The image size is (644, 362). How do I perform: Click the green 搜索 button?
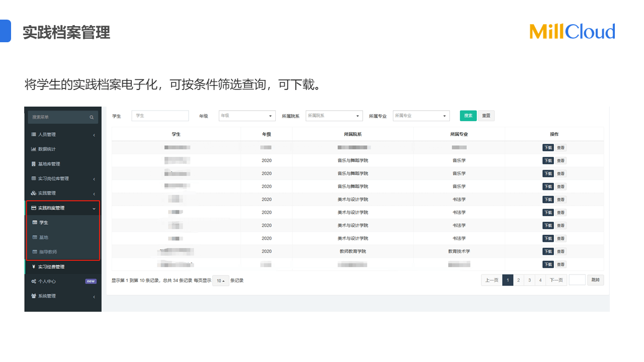[x=468, y=116]
